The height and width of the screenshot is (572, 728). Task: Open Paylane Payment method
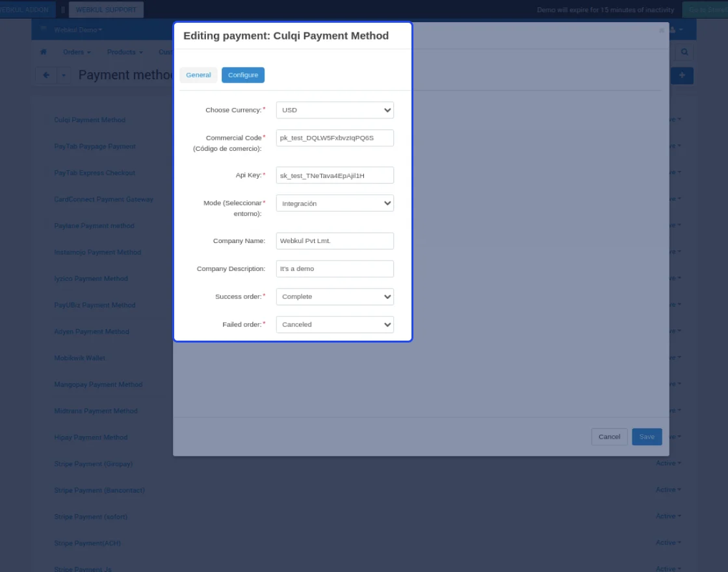tap(94, 226)
